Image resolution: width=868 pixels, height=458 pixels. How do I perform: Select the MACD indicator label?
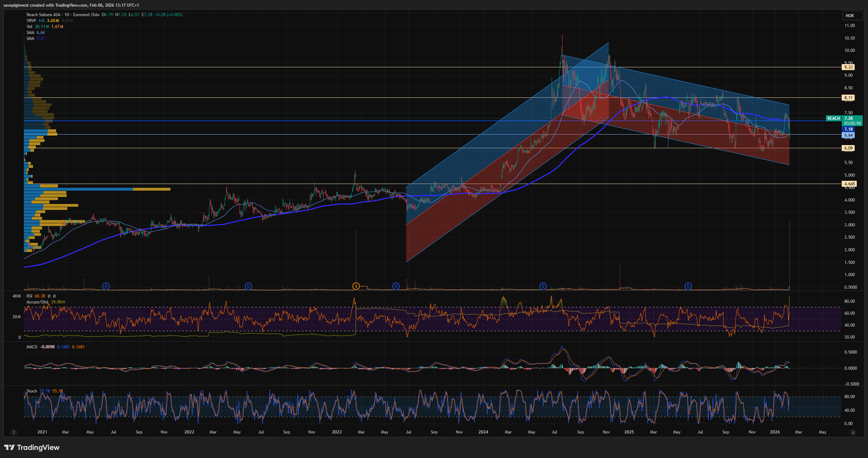pyautogui.click(x=32, y=347)
